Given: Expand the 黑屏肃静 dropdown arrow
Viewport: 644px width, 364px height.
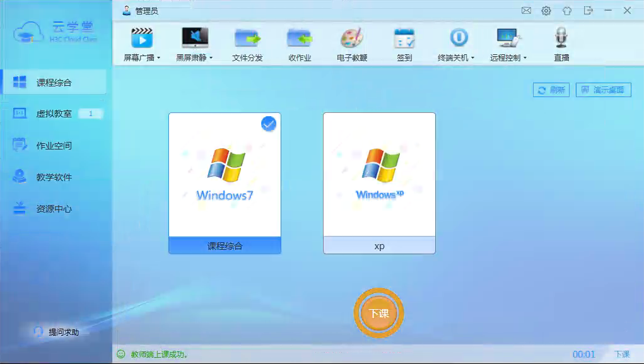Looking at the screenshot, I should [x=211, y=58].
